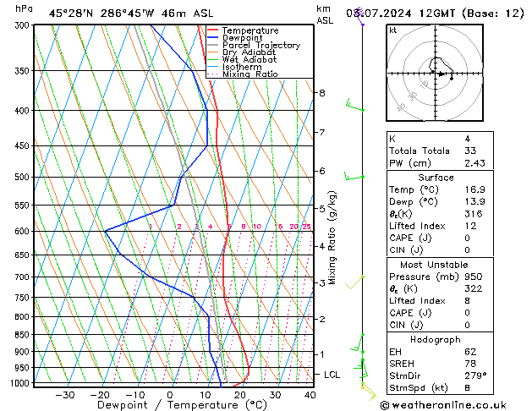532x411 pixels.
Task: Click the green wind barb at 500 hPa
Action: [x=354, y=176]
